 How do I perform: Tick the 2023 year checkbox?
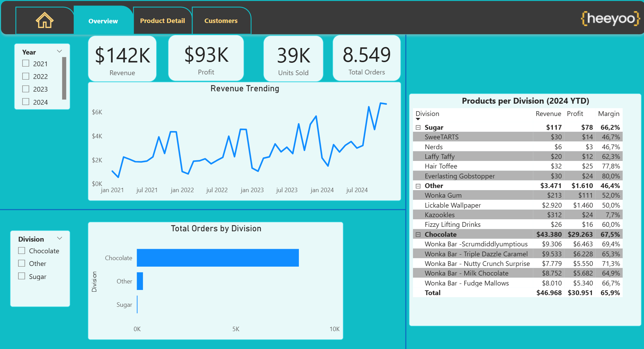point(26,89)
